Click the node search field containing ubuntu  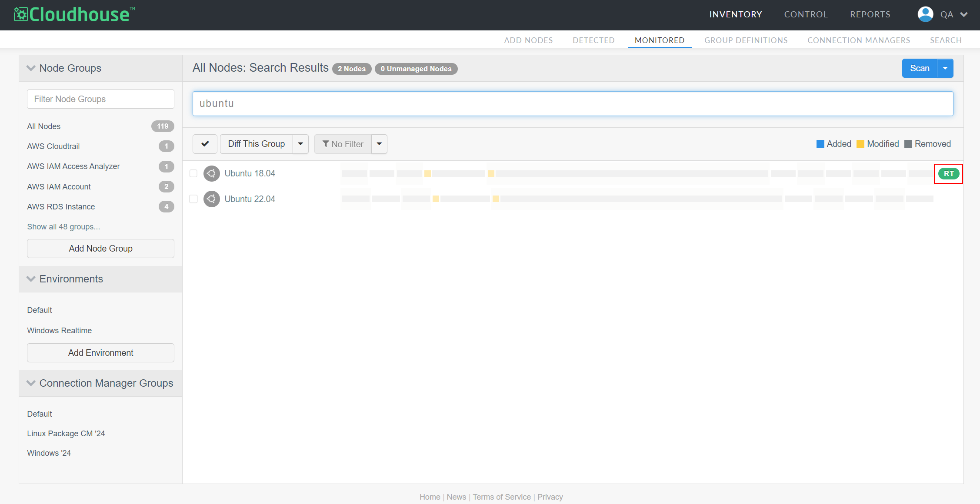pyautogui.click(x=573, y=103)
